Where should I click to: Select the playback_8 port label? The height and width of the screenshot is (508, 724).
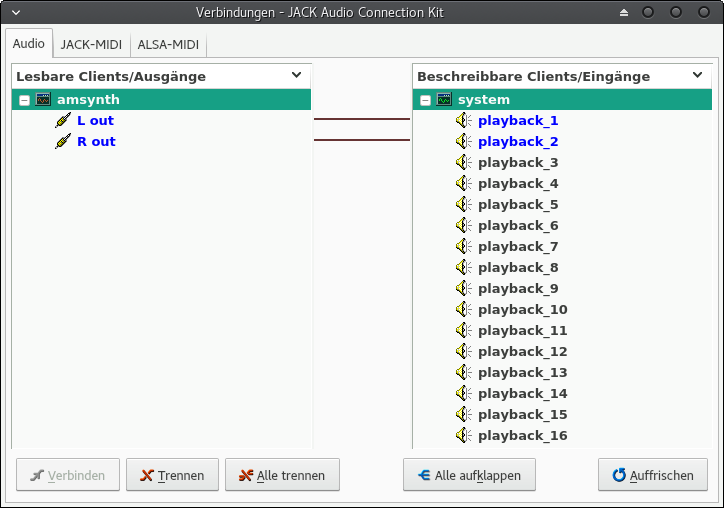point(518,267)
